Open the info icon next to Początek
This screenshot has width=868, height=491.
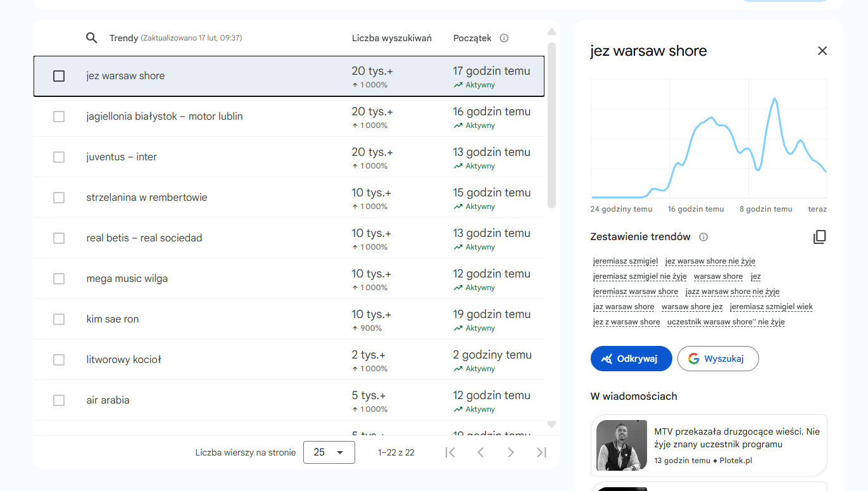pyautogui.click(x=504, y=38)
